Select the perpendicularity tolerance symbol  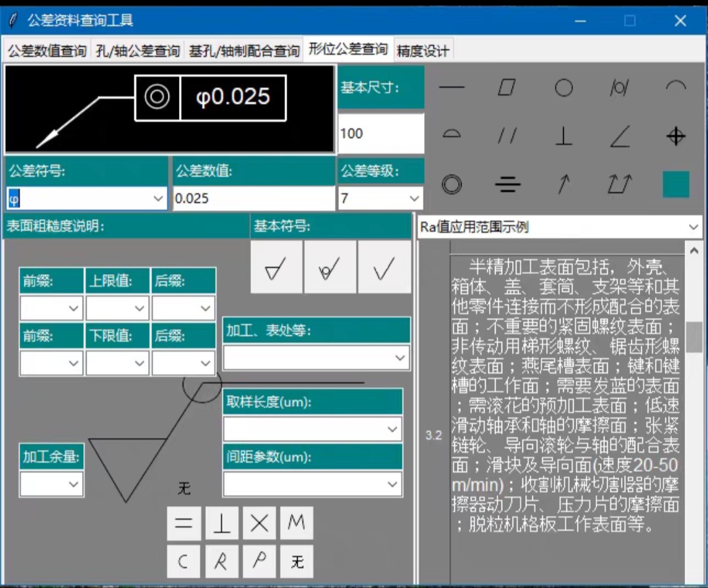coord(564,135)
